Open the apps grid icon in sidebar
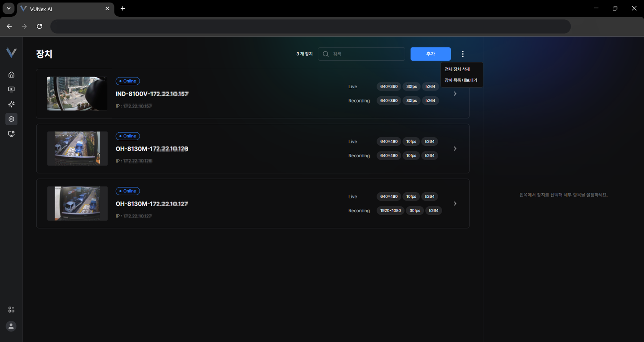The image size is (644, 342). click(x=11, y=310)
